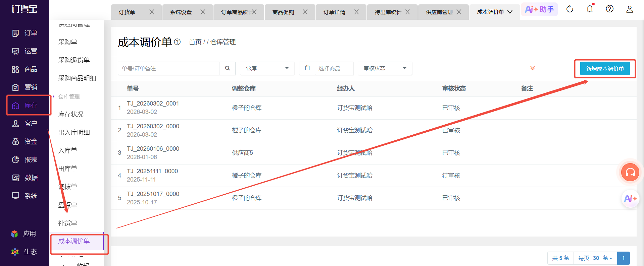The width and height of the screenshot is (644, 266).
Task: Expand more filters with orange double chevron
Action: [533, 68]
